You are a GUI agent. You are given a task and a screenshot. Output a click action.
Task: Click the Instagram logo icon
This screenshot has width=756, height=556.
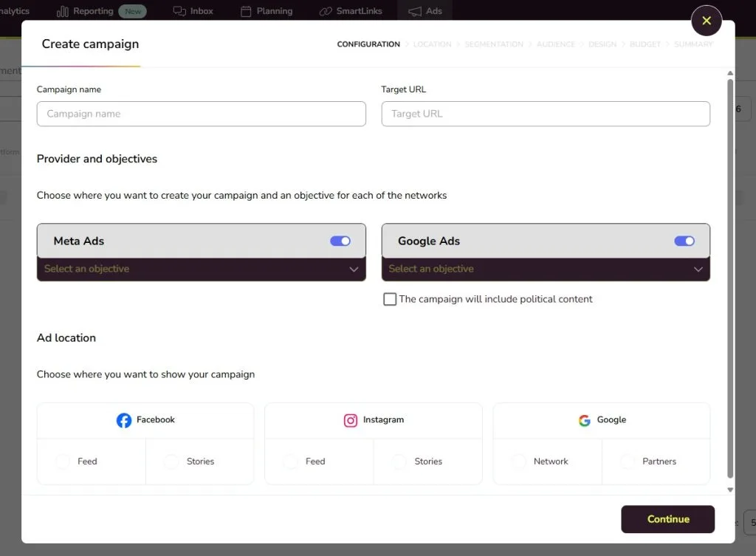[x=351, y=420]
